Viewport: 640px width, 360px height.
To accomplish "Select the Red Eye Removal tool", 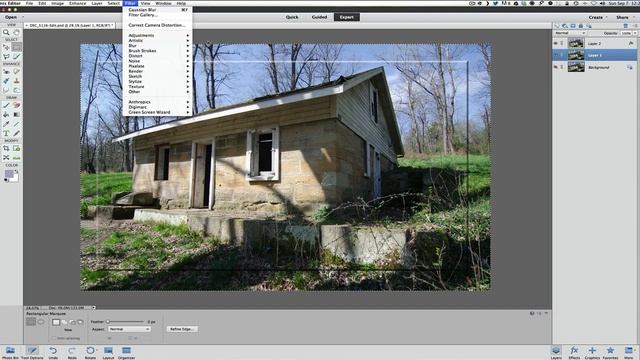I will [x=6, y=71].
